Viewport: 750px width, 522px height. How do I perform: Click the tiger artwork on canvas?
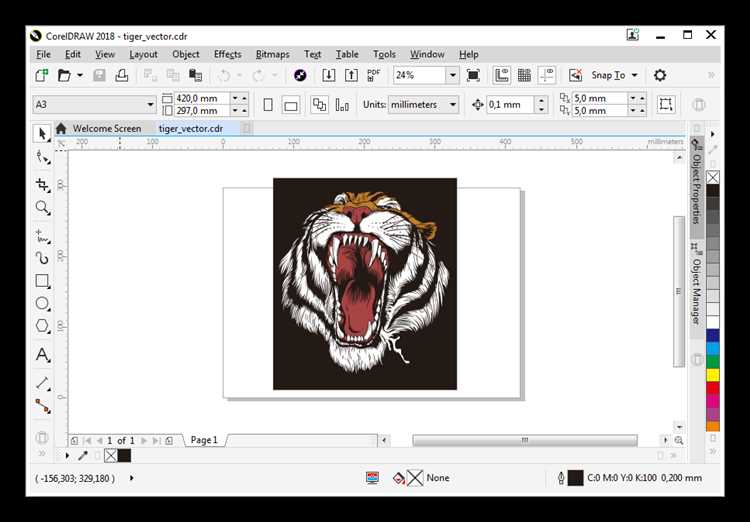pos(365,284)
